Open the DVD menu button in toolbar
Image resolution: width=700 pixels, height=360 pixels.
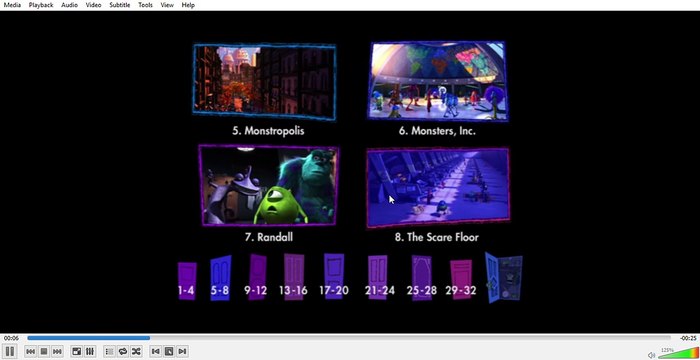tap(169, 352)
